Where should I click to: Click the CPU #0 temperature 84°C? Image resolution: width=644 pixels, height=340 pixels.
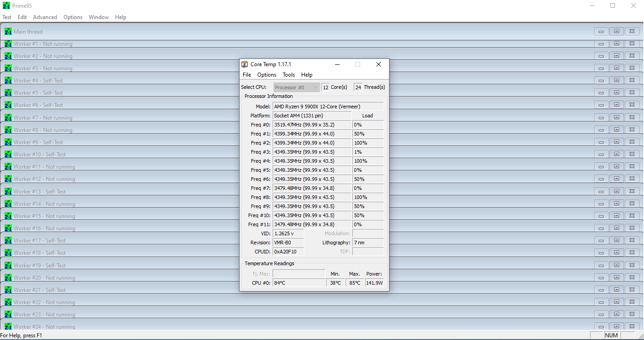click(x=299, y=283)
